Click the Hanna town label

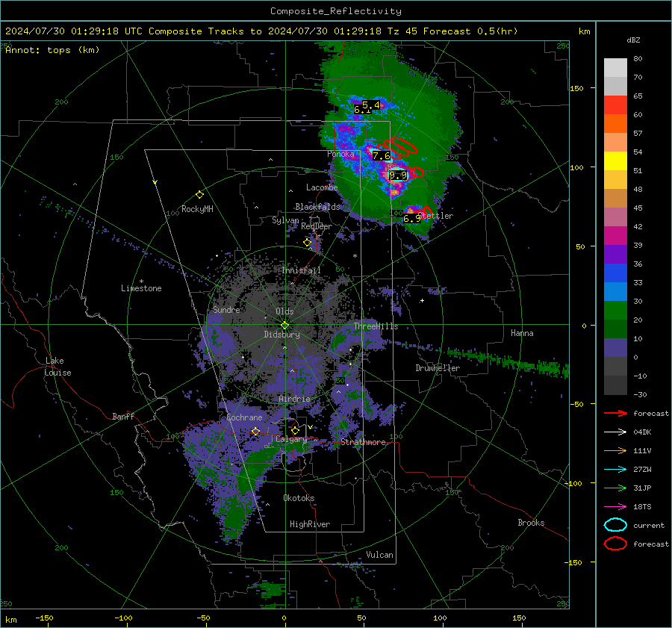click(522, 333)
